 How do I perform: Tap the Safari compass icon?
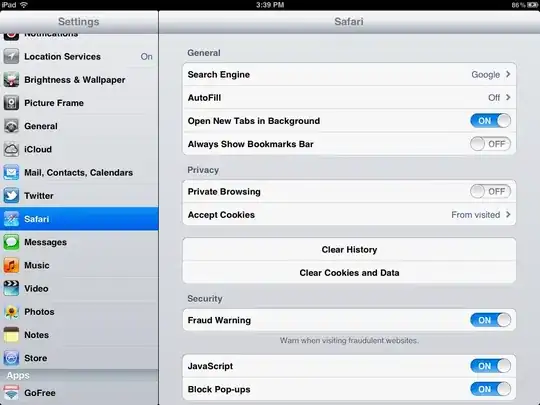11,219
